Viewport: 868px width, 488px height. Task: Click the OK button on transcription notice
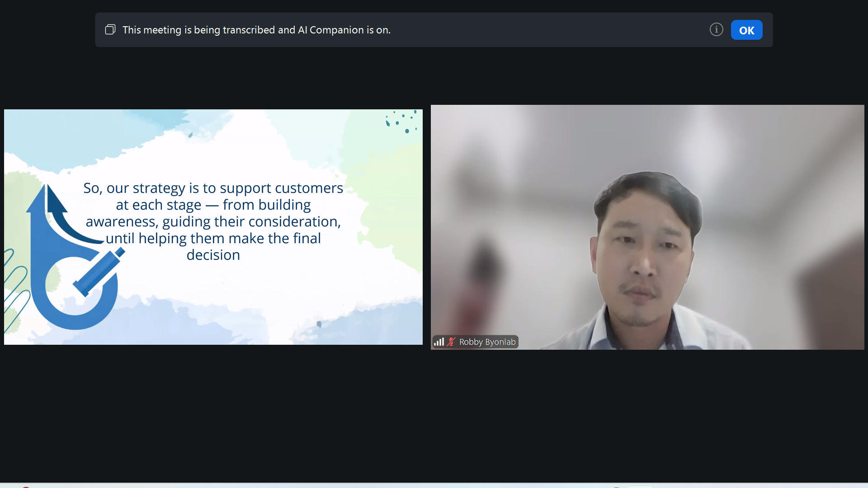click(x=746, y=30)
